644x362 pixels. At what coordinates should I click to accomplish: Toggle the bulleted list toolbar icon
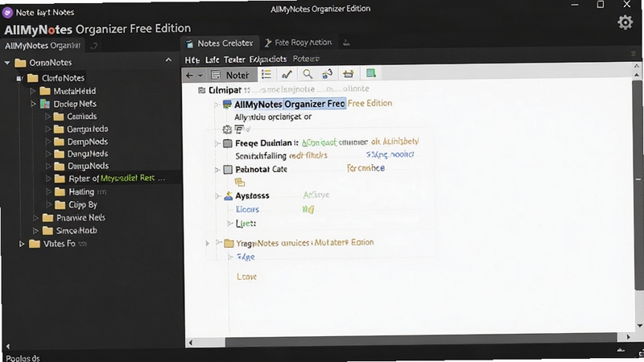pos(266,74)
